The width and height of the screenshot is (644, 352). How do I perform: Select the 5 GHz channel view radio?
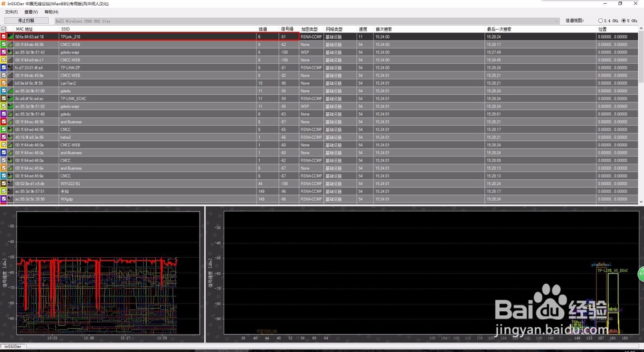[624, 21]
